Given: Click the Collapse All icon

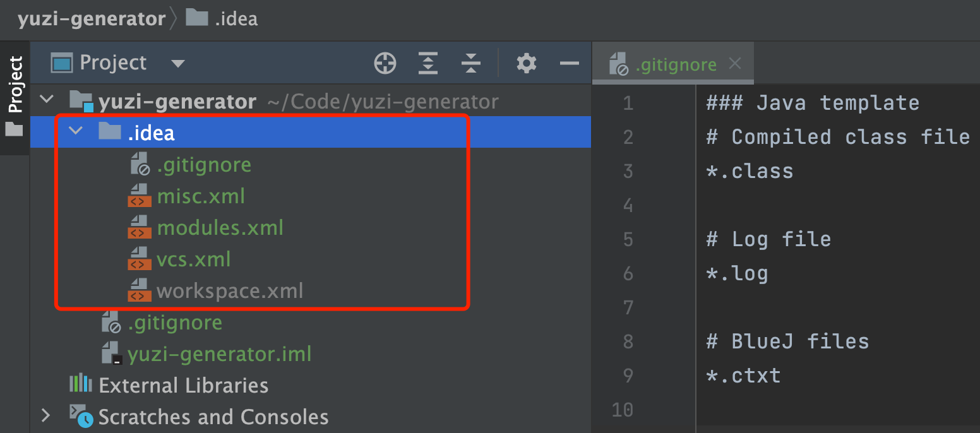Looking at the screenshot, I should click(x=471, y=63).
